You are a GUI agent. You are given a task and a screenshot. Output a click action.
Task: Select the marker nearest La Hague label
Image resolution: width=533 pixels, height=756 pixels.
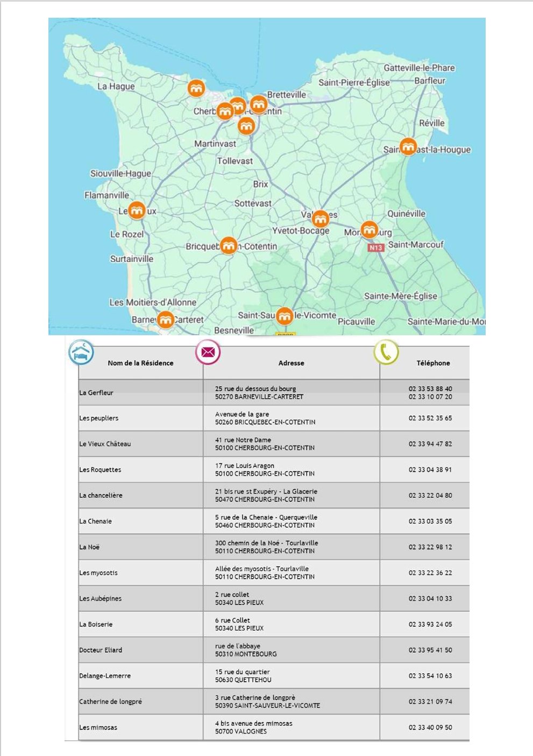(x=196, y=88)
